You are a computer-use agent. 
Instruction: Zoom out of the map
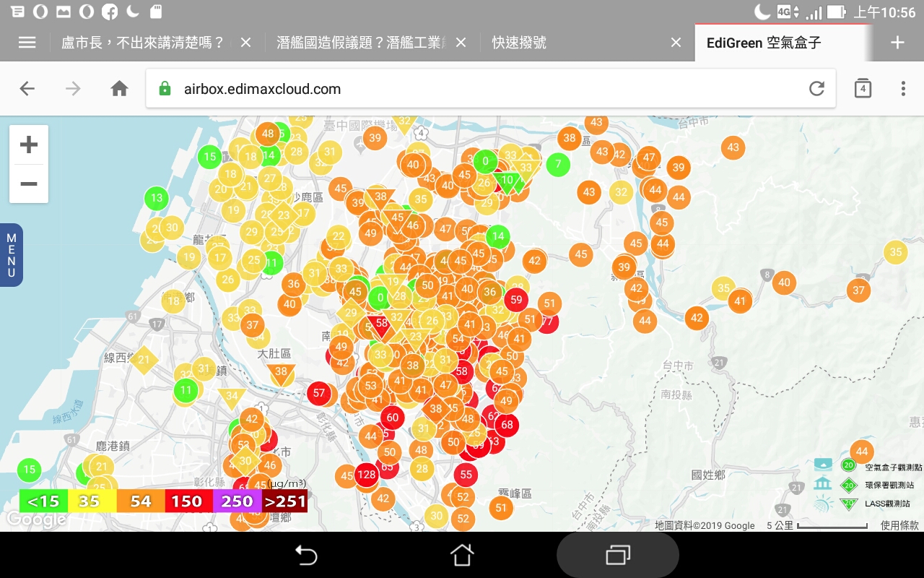point(29,184)
